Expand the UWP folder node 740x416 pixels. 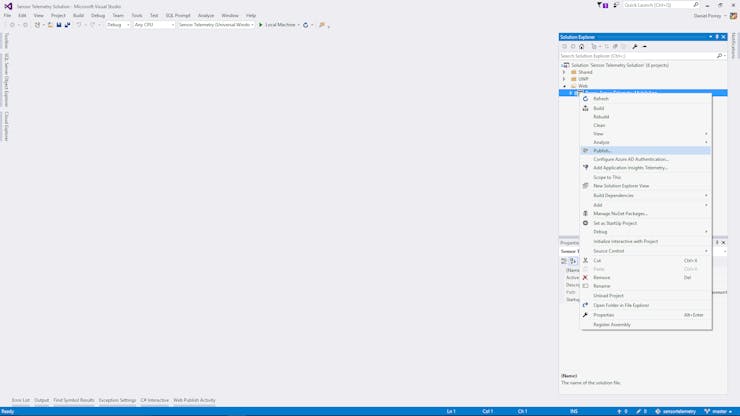tap(564, 79)
